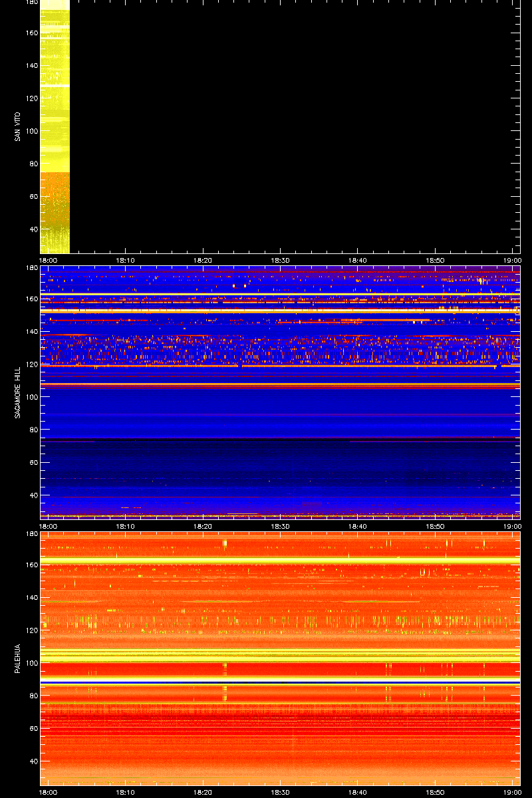Click the 140 frequency tick on Sagamore Hill axis
This screenshot has height=798, width=532.
(31, 331)
